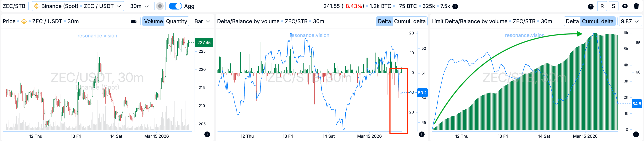Click the gray record circle icon
Screen dimensions: 644x141
pos(160,6)
